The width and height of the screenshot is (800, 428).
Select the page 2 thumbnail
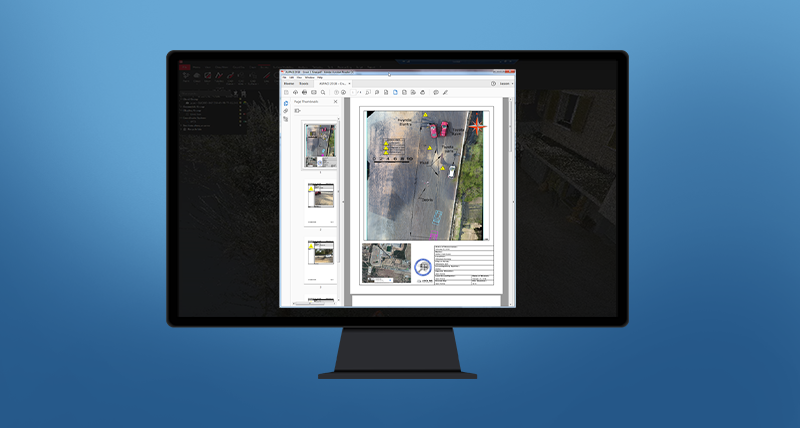pos(320,204)
